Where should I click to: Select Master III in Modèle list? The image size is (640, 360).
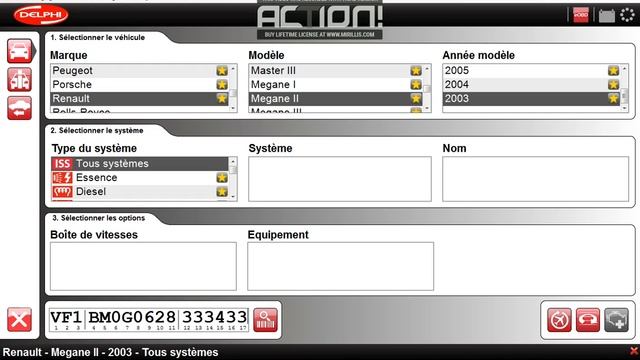click(x=336, y=71)
